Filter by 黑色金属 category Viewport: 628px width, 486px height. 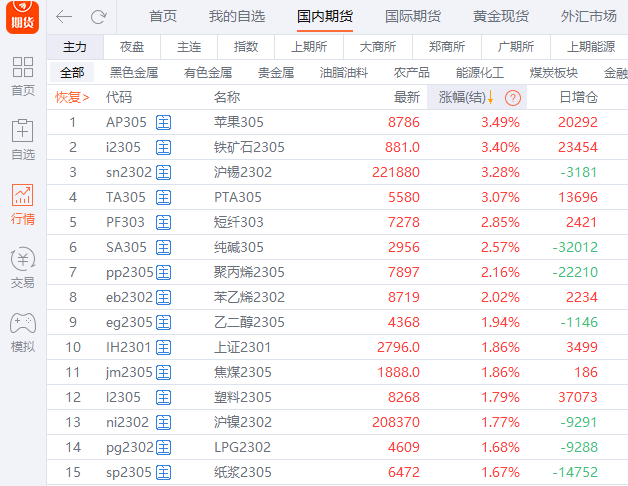[134, 72]
